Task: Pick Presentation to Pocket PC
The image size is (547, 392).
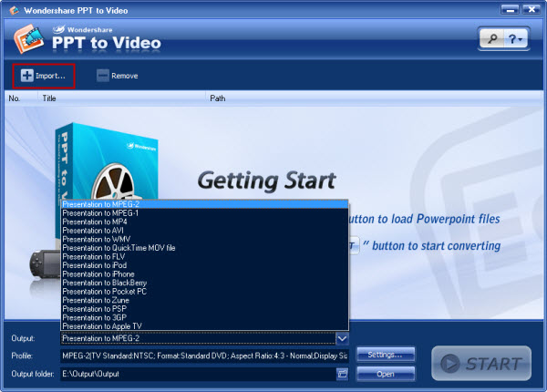Action: tap(205, 292)
